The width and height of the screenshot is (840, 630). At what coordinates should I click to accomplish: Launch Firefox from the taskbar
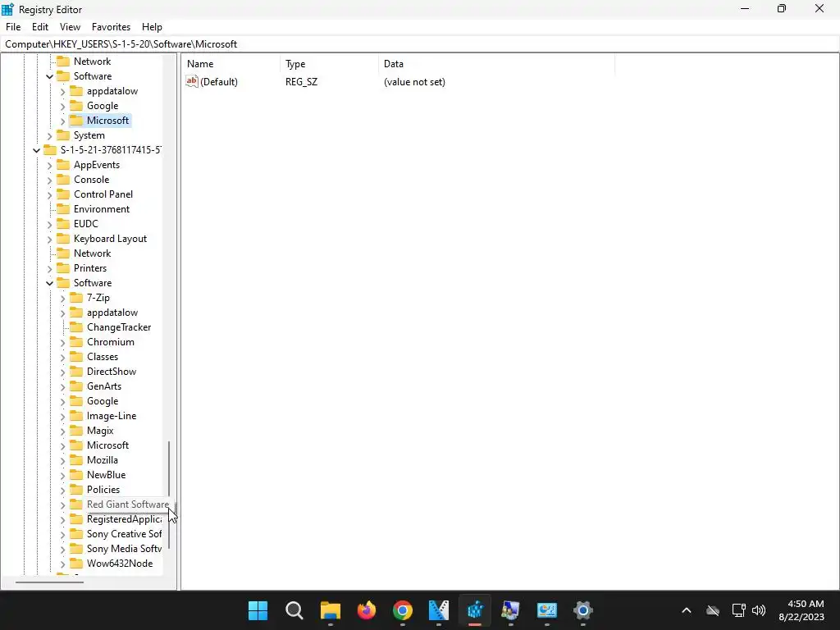(x=367, y=610)
